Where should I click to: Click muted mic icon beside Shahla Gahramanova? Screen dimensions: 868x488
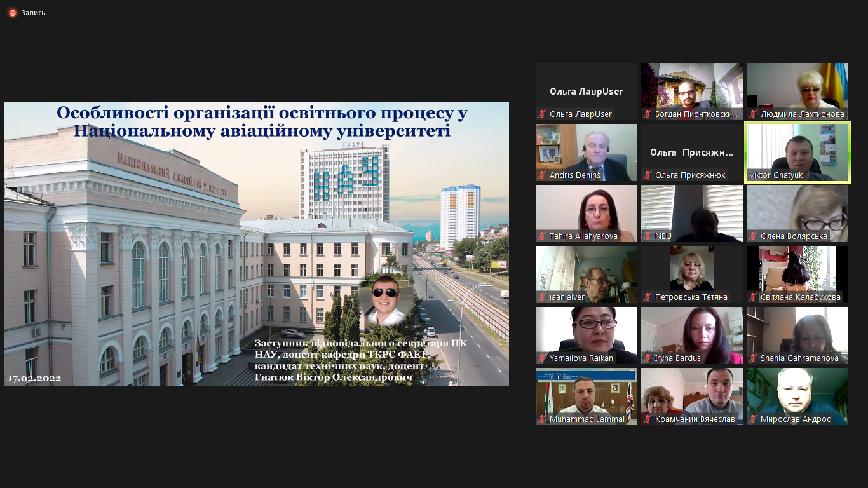[753, 358]
